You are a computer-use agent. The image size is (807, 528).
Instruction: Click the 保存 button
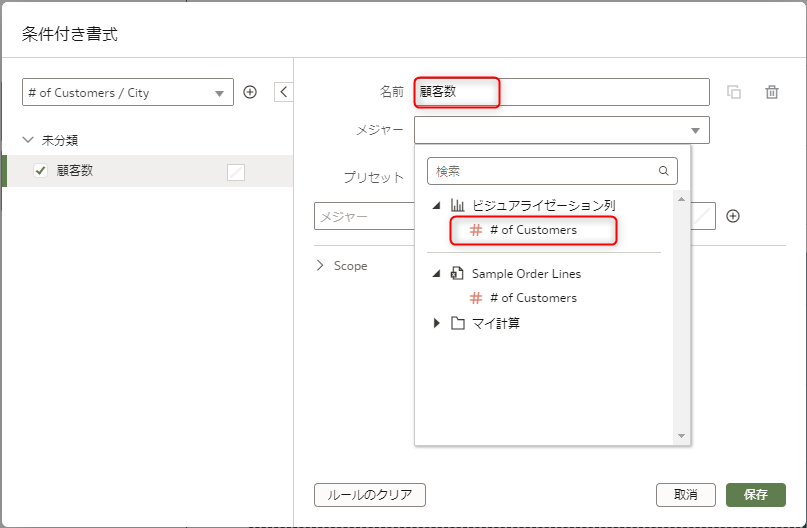[x=756, y=495]
